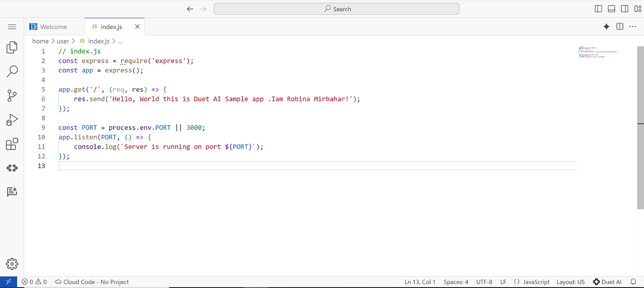644x288 pixels.
Task: Select the index.js editor tab
Action: click(x=114, y=27)
